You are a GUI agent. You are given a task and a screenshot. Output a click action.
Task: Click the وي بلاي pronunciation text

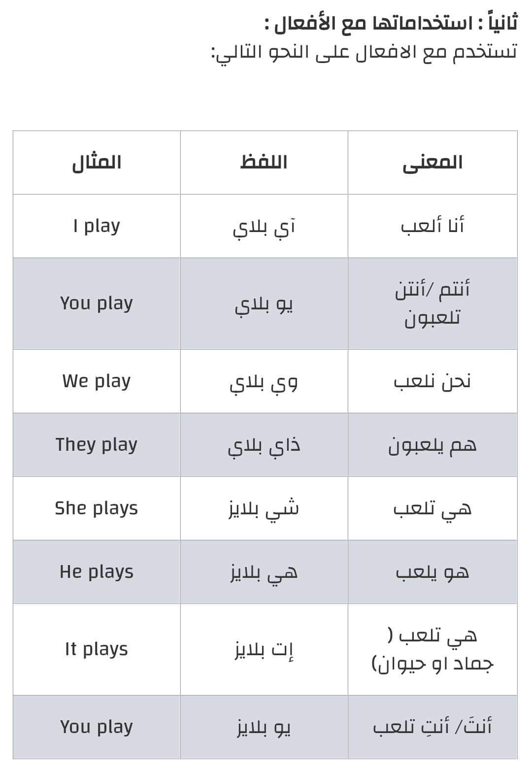(x=264, y=383)
